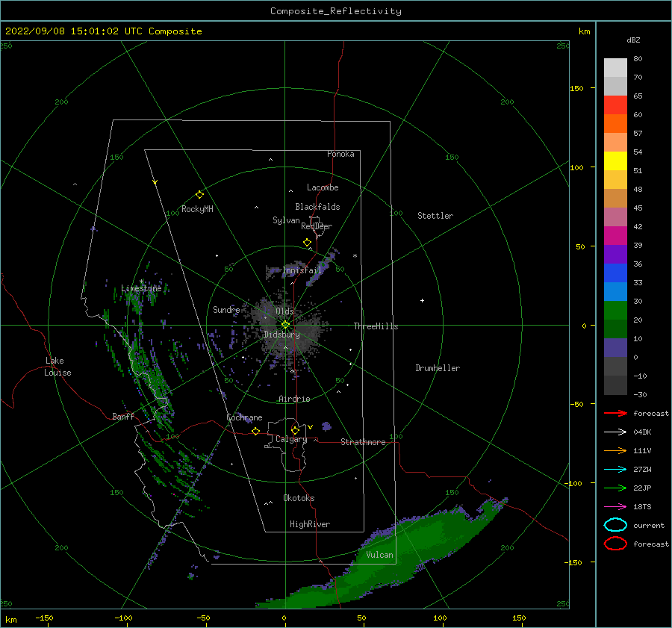Select the magenta 39-42 dBZ swatch
The height and width of the screenshot is (628, 672).
point(615,236)
